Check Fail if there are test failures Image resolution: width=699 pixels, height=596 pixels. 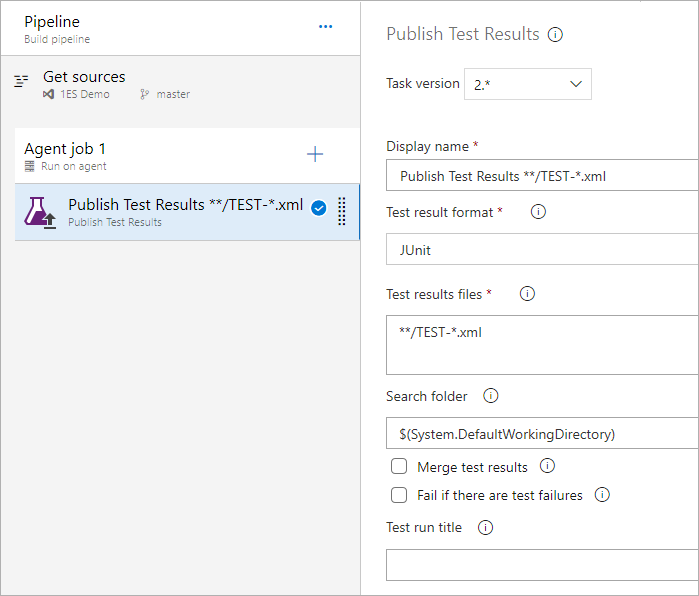coord(399,495)
